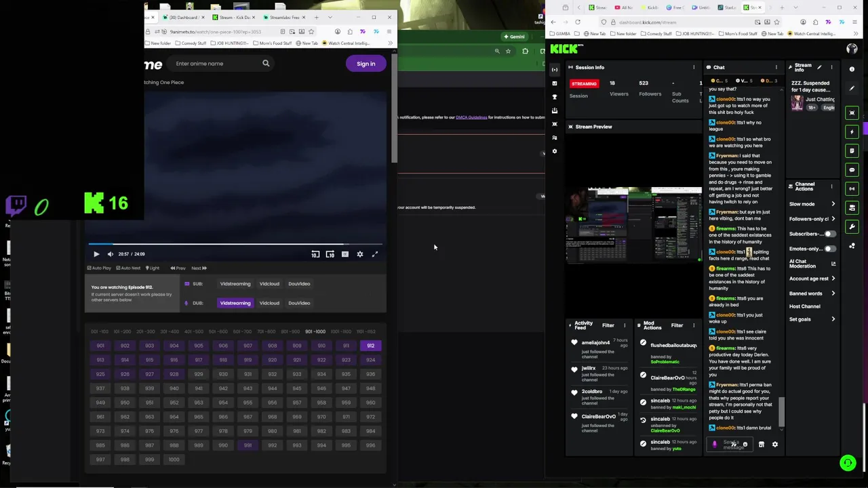
Task: Open the anime player captions button
Action: click(x=345, y=254)
